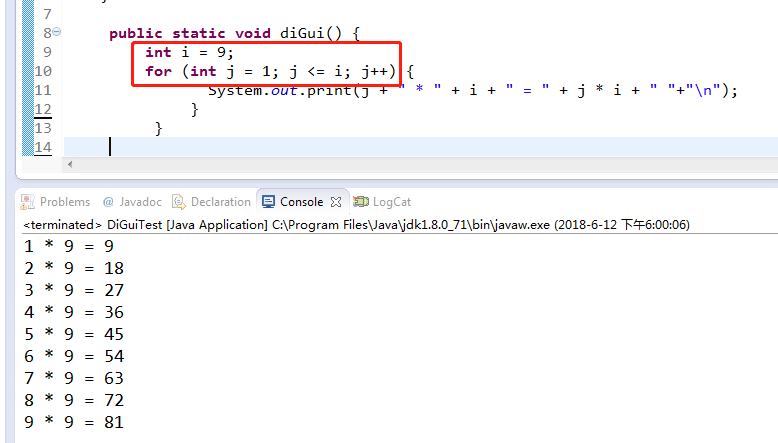Select the Console tab

pyautogui.click(x=301, y=202)
